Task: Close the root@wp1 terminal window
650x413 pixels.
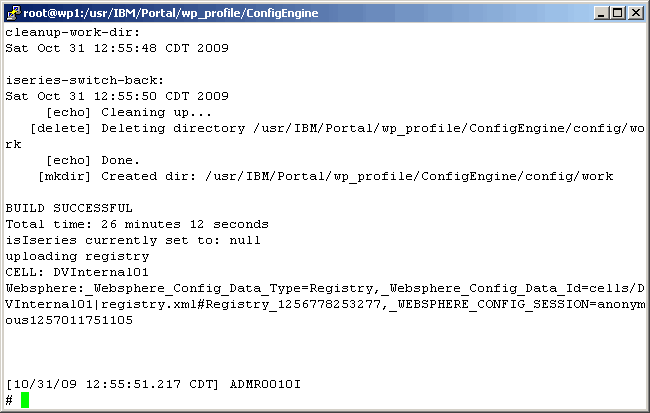Action: [635, 12]
